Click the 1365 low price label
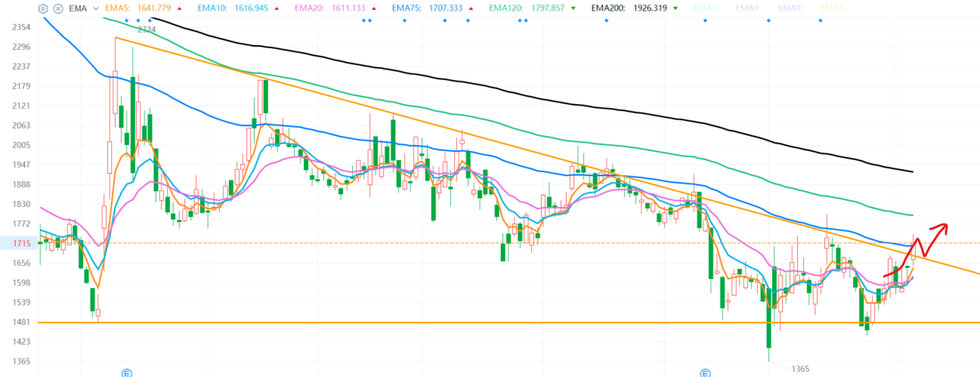Image resolution: width=980 pixels, height=377 pixels. [800, 369]
